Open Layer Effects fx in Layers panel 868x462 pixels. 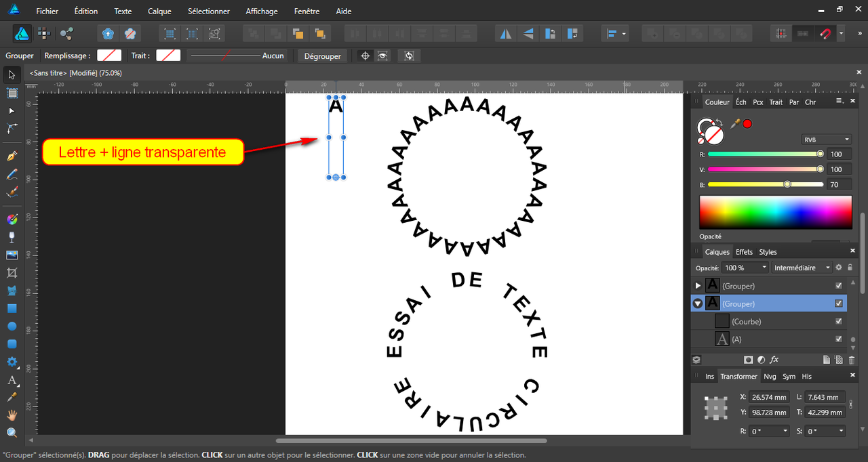click(774, 360)
